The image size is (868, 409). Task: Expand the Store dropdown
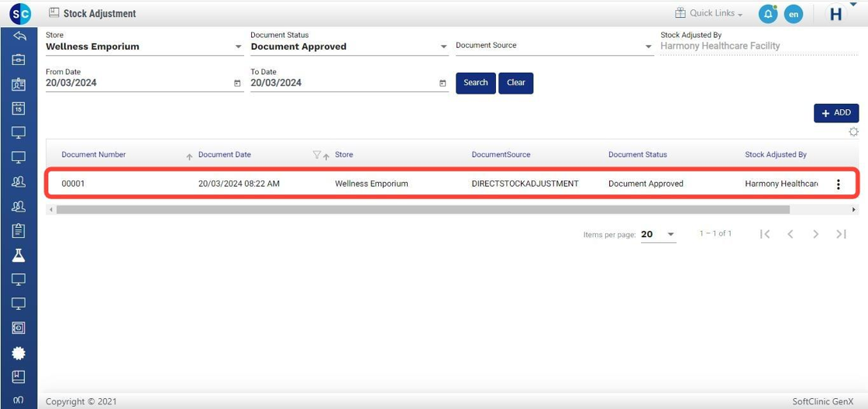pyautogui.click(x=238, y=47)
